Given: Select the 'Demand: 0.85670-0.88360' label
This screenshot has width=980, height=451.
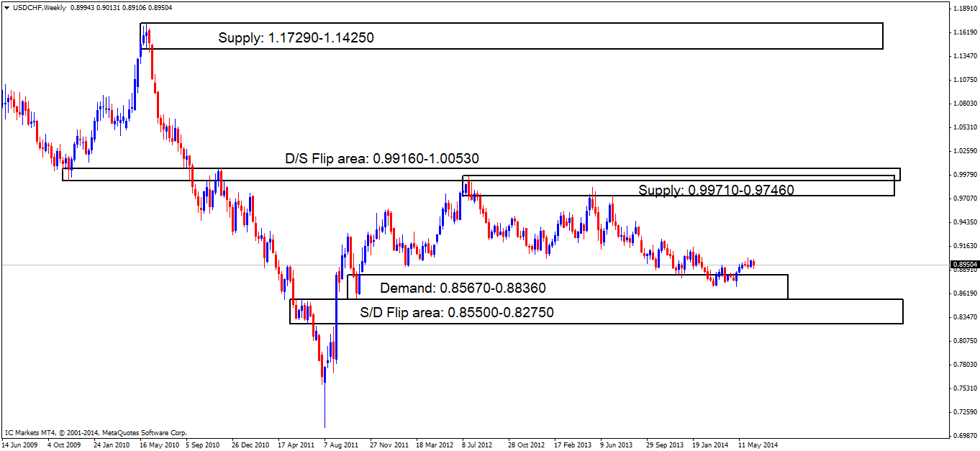Looking at the screenshot, I should pos(463,289).
